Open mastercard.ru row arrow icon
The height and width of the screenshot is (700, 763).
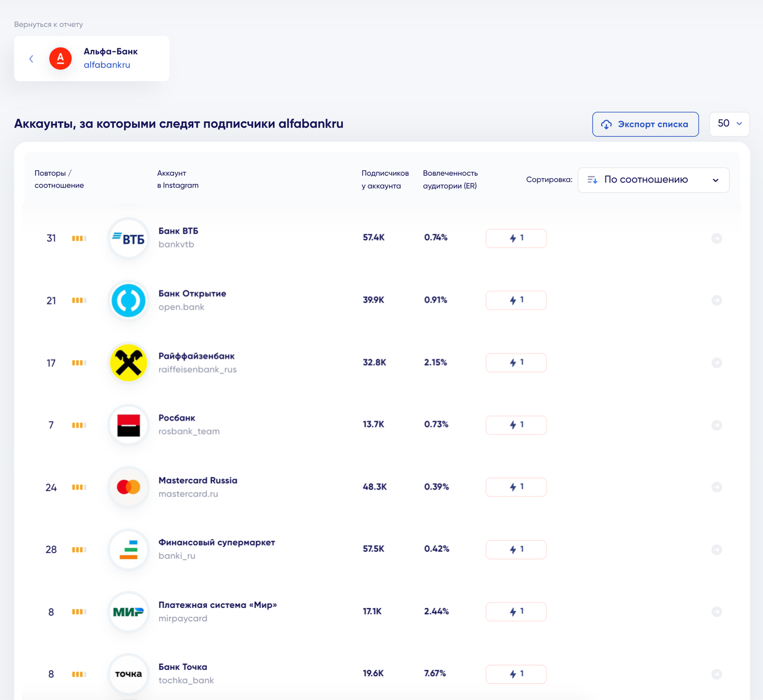(x=717, y=487)
